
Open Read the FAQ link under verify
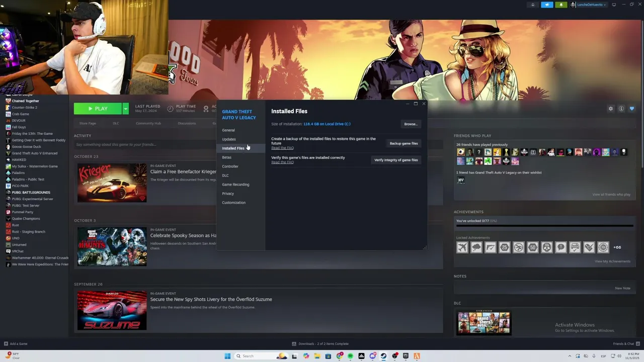click(282, 162)
